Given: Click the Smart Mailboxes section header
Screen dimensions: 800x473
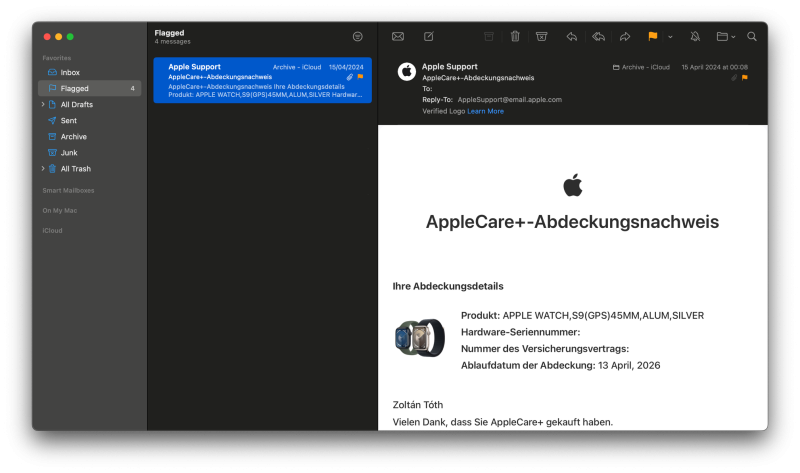Looking at the screenshot, I should point(68,190).
